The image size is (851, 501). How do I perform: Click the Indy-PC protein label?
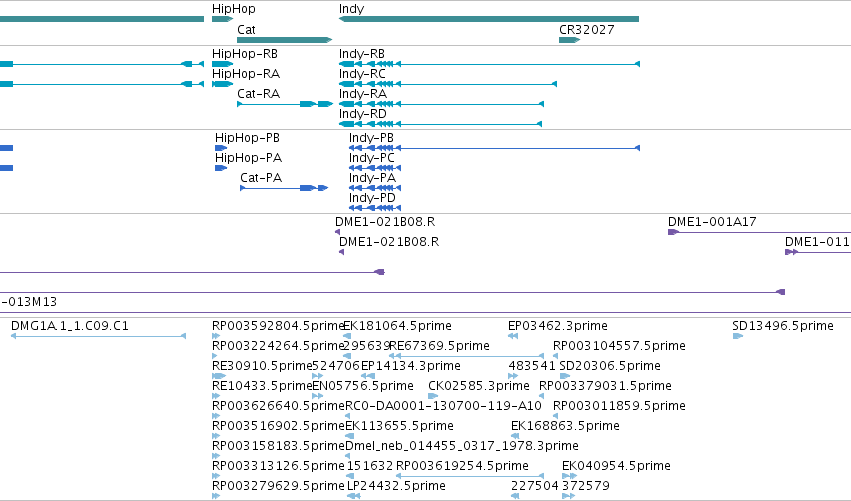[x=372, y=158]
